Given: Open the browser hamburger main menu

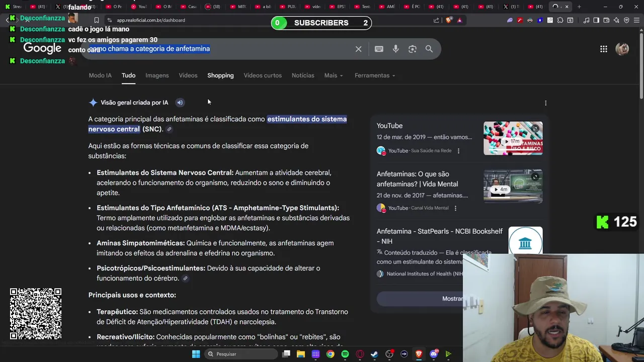Looking at the screenshot, I should point(636,20).
